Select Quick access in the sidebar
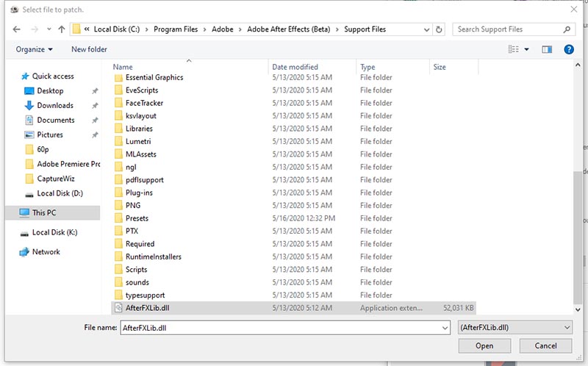Screen dimensions: 588x366 (x=53, y=76)
